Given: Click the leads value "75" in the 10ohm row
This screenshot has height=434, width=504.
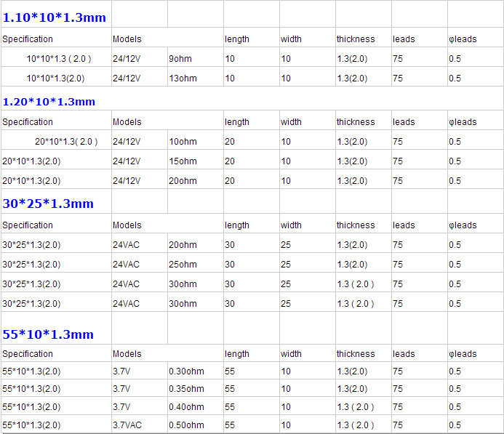Looking at the screenshot, I should coord(398,142).
